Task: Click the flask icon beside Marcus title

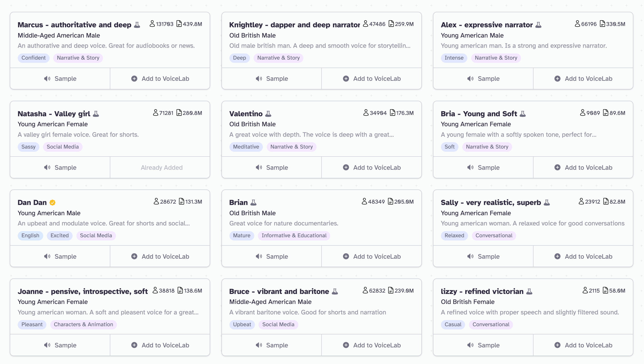Action: click(x=137, y=25)
